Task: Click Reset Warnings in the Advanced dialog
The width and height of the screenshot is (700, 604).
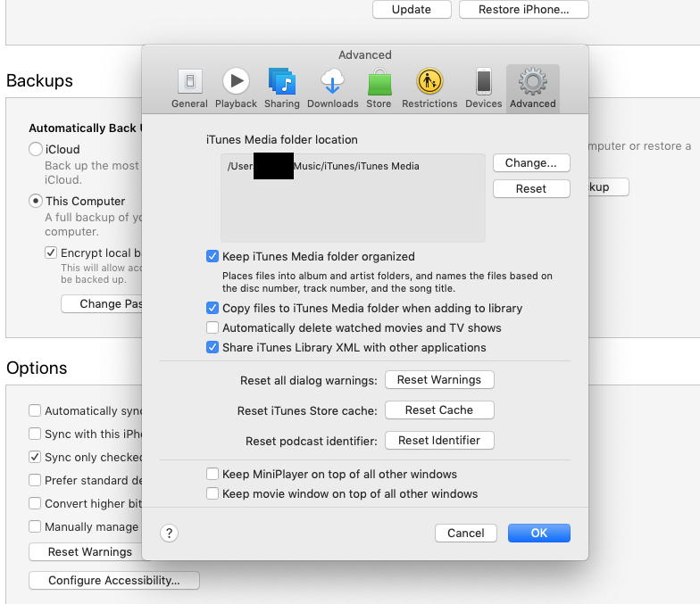Action: tap(439, 380)
